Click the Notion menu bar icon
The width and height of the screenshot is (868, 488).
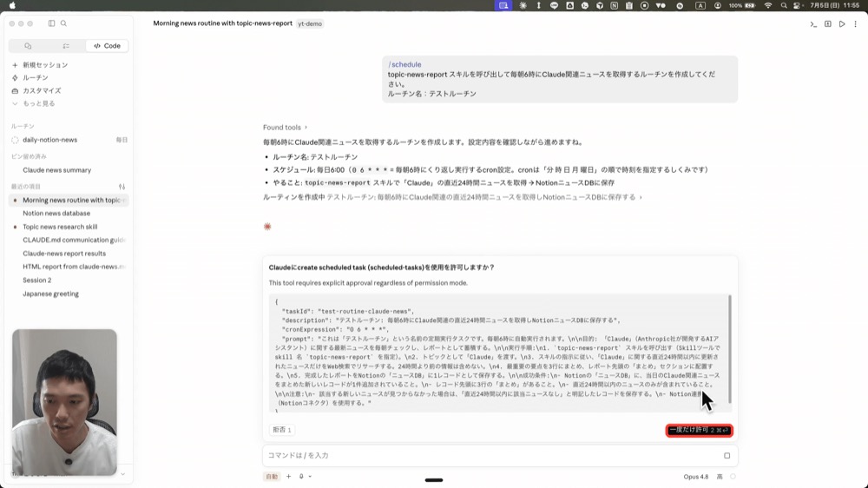(614, 5)
